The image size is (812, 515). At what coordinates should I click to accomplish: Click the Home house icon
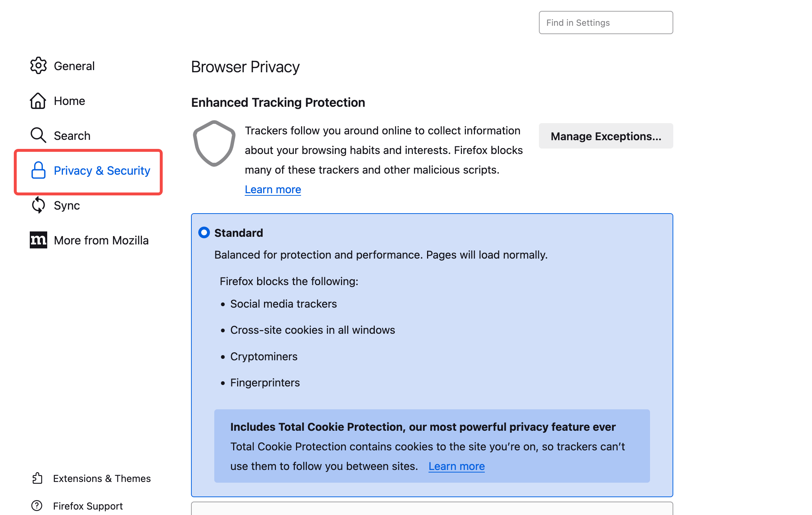pos(38,101)
